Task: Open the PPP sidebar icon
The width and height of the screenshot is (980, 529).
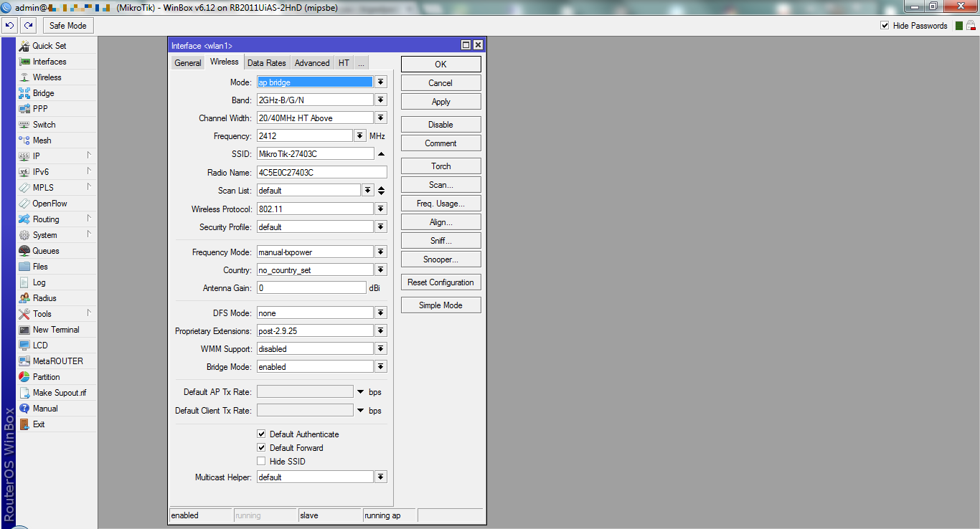Action: pyautogui.click(x=24, y=109)
